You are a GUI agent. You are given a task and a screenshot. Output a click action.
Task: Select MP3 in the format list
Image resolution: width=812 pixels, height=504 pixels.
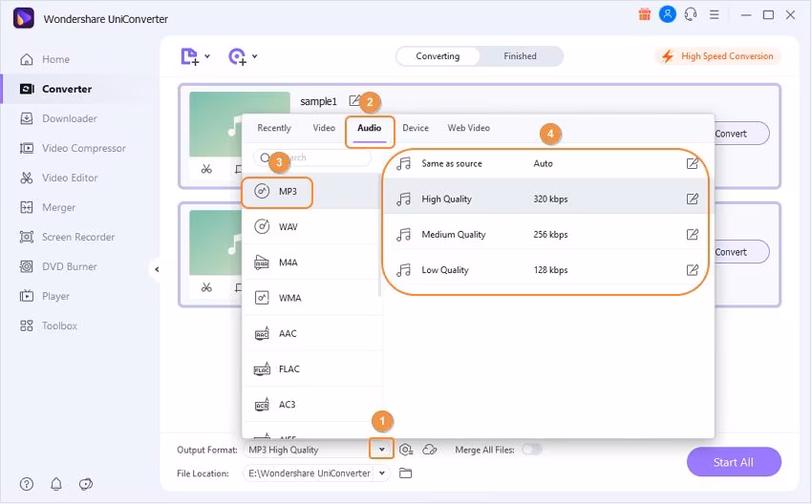[311, 192]
